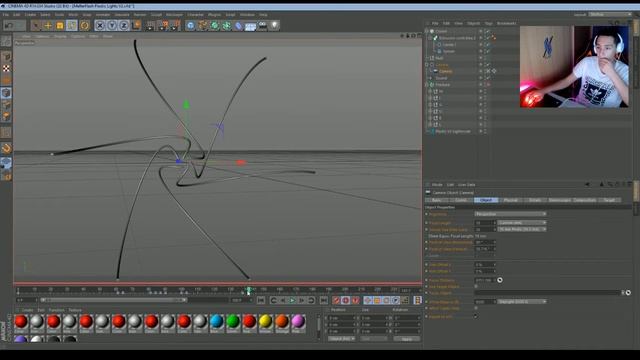Click the second green array generator icon

(x=227, y=26)
